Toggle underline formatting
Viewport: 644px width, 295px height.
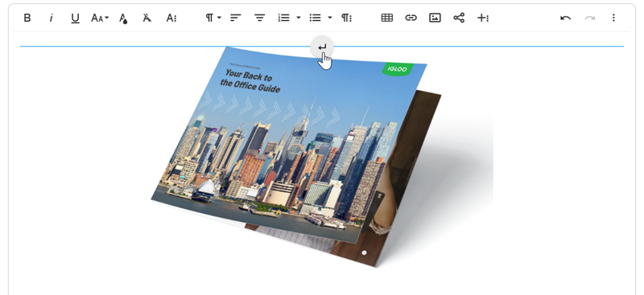point(75,18)
